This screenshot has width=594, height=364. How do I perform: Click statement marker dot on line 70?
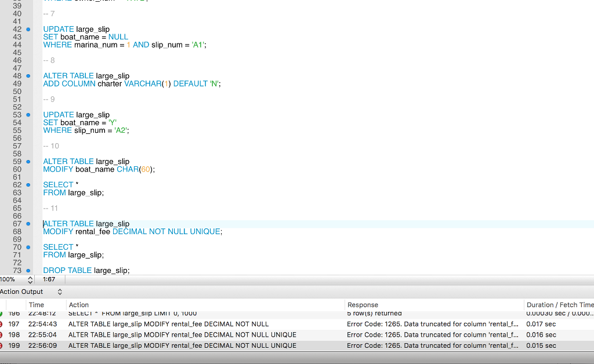click(x=28, y=247)
